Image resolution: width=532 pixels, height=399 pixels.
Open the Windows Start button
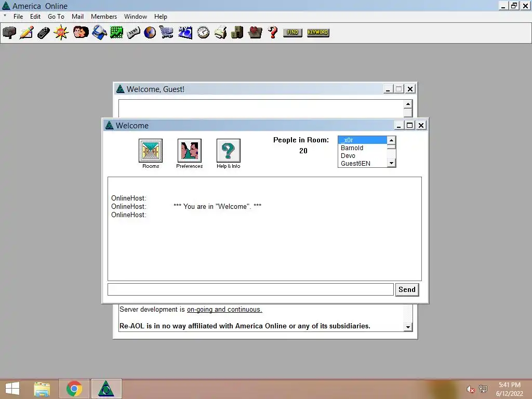click(x=12, y=389)
